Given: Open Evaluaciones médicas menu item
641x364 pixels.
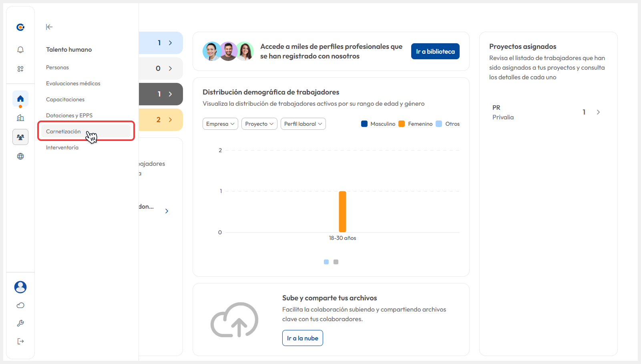Looking at the screenshot, I should click(x=73, y=83).
